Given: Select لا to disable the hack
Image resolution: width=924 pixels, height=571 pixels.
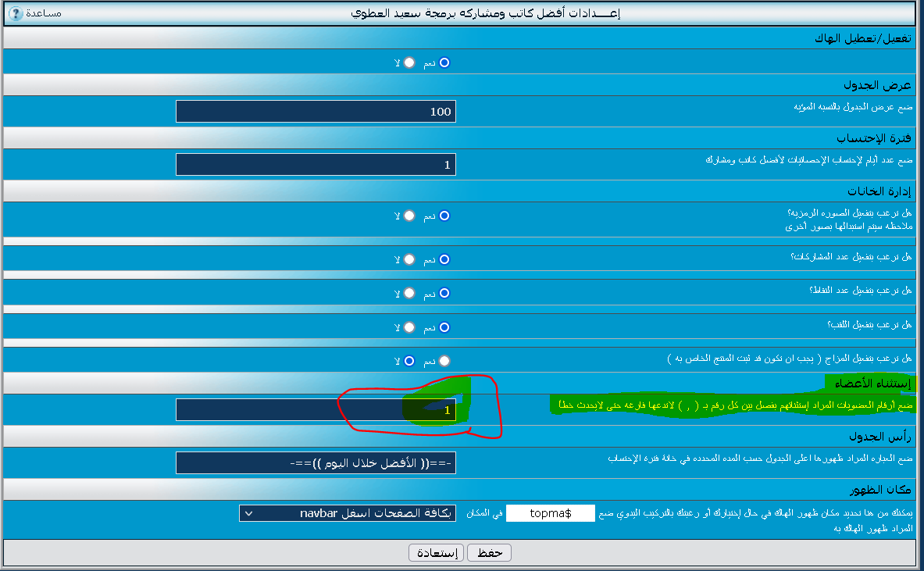Looking at the screenshot, I should pyautogui.click(x=409, y=62).
